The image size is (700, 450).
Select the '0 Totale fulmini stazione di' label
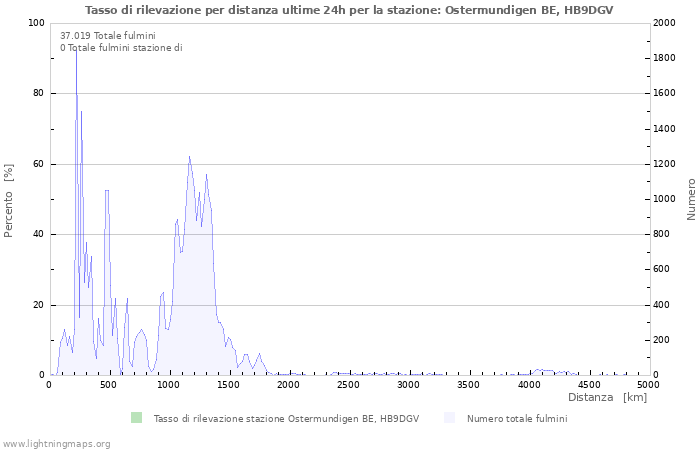121,48
